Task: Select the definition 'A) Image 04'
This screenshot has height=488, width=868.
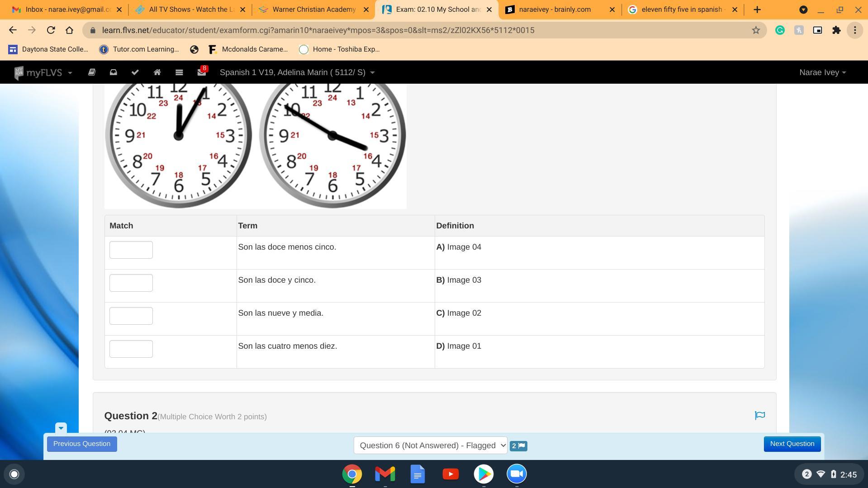Action: (459, 247)
